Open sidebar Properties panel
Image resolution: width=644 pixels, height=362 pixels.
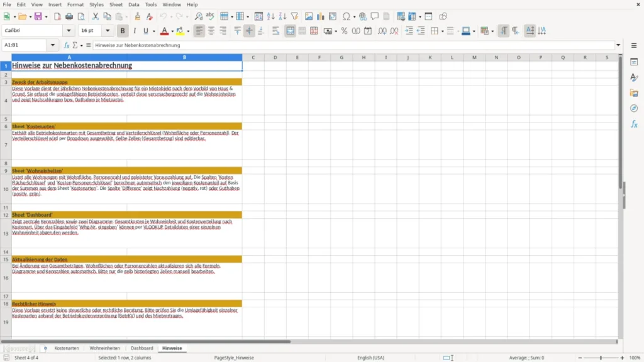tap(634, 62)
